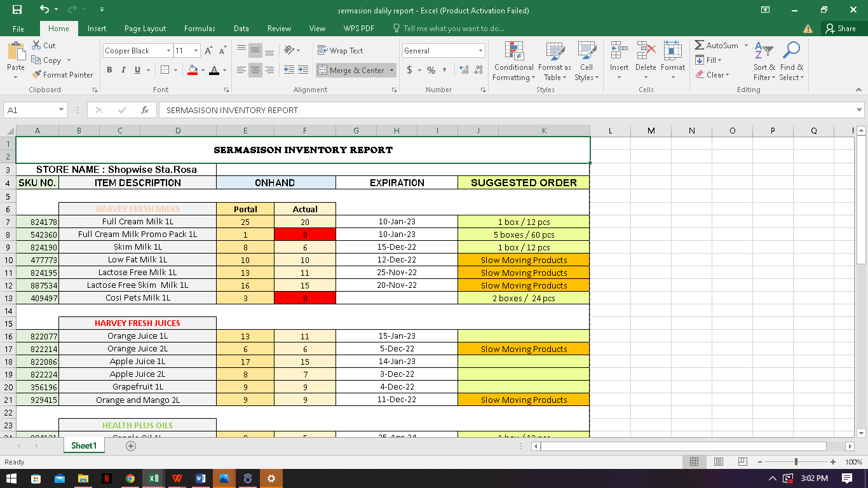868x488 pixels.
Task: Toggle middle vertical alignment
Action: [x=255, y=51]
